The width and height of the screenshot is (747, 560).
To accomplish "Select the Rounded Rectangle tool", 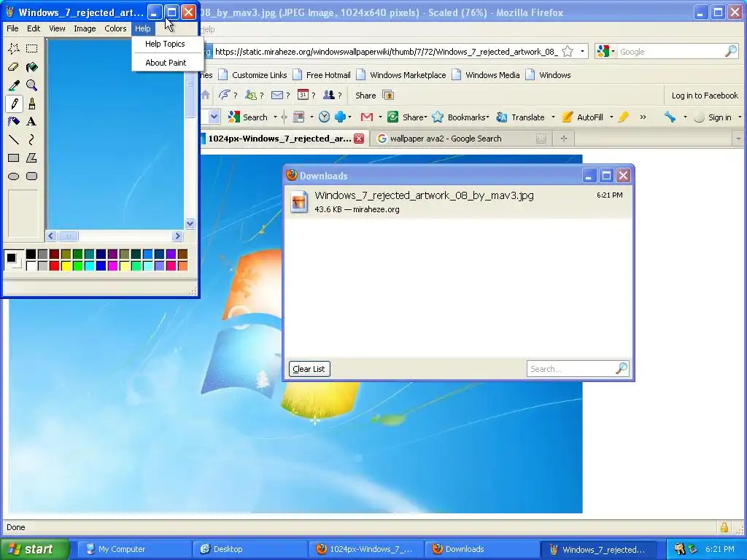I will pos(32,176).
